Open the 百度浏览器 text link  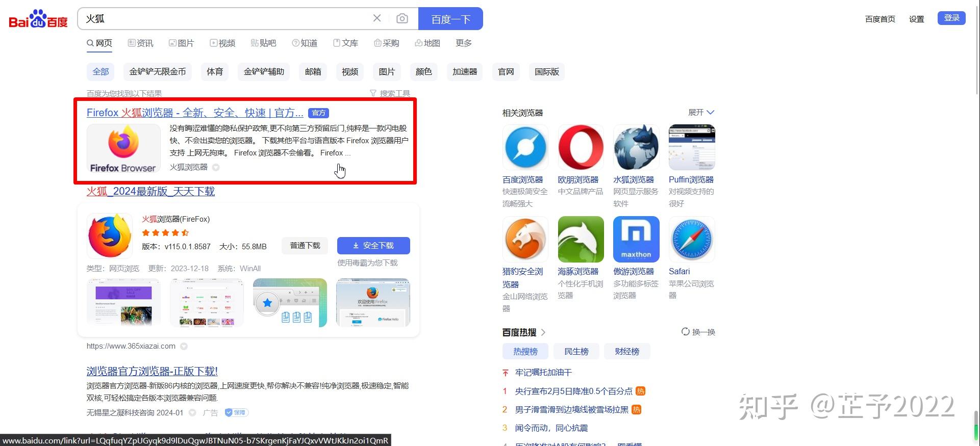[522, 180]
